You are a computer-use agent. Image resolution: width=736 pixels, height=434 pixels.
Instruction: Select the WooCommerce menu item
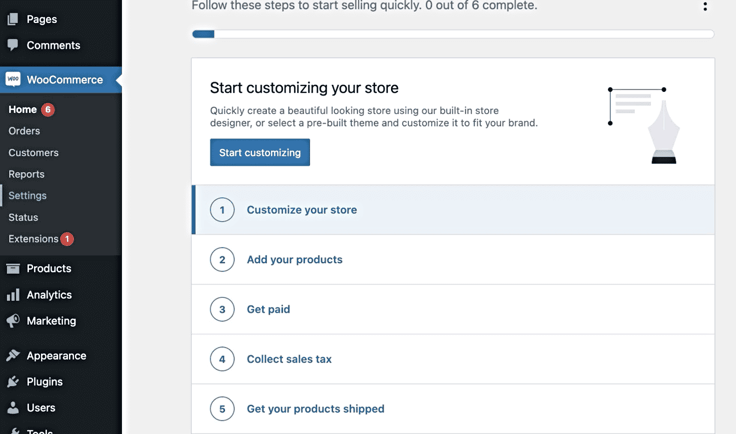[x=61, y=79]
